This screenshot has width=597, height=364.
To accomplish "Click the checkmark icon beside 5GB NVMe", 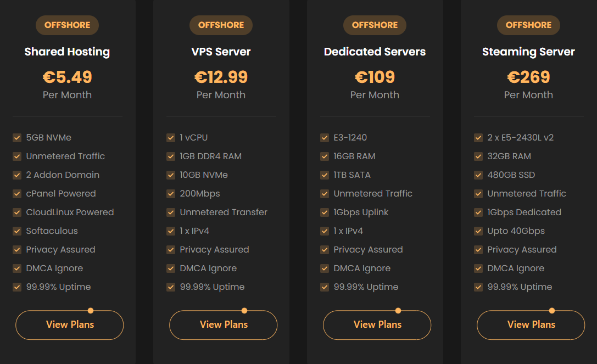I will 17,138.
